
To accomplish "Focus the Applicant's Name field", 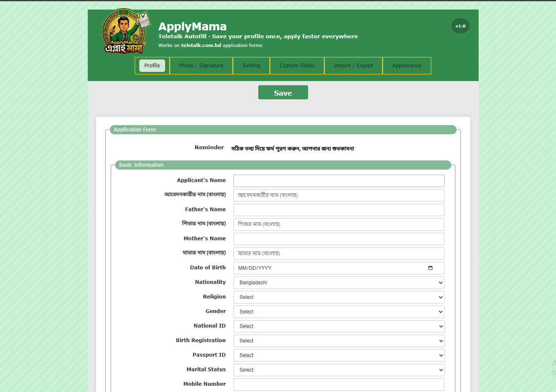I will click(x=339, y=181).
